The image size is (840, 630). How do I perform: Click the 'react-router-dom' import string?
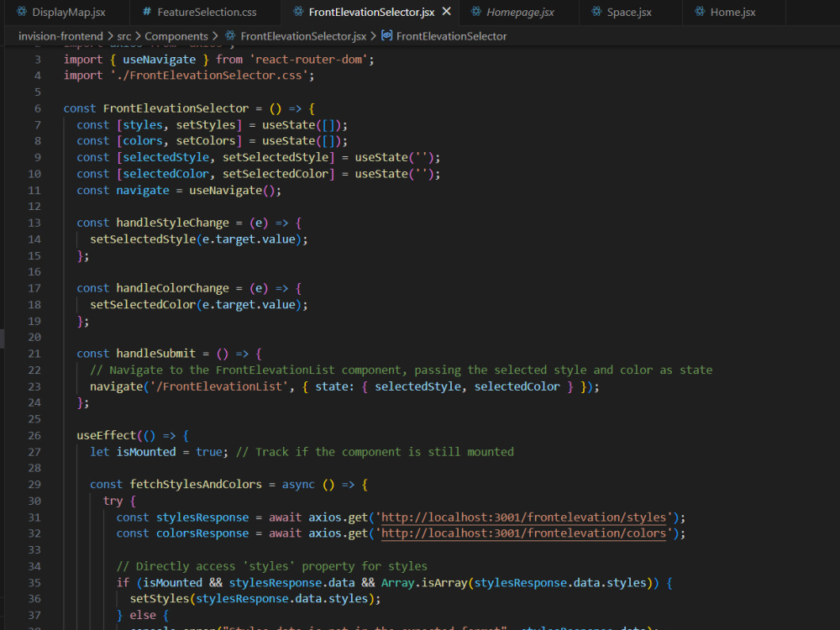pos(308,60)
